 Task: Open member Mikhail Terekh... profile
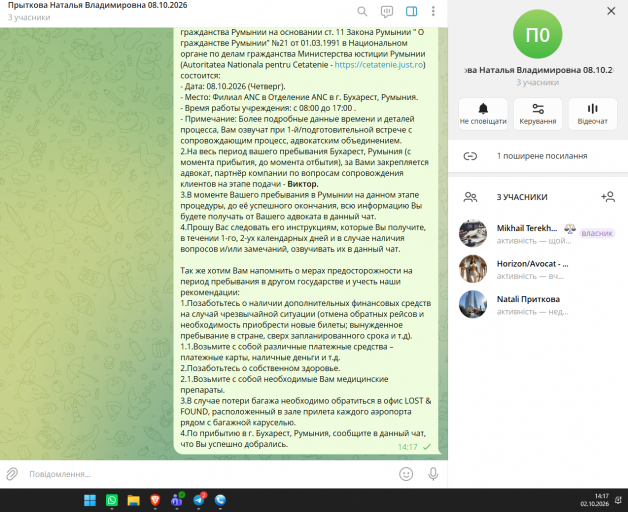(x=537, y=234)
